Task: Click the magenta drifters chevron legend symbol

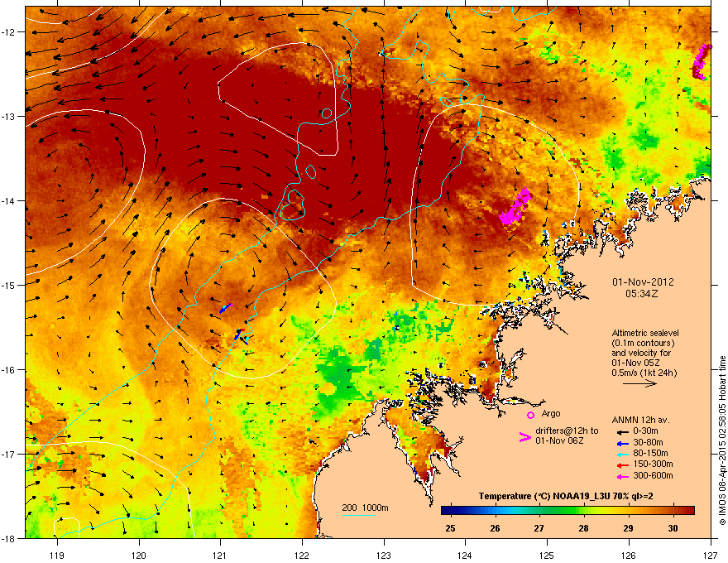Action: (x=524, y=436)
